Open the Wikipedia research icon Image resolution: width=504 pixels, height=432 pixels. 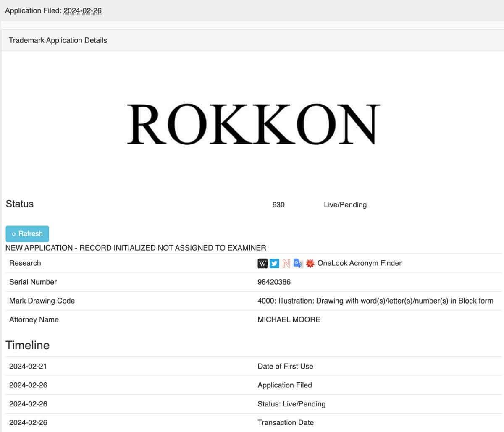[x=262, y=263]
